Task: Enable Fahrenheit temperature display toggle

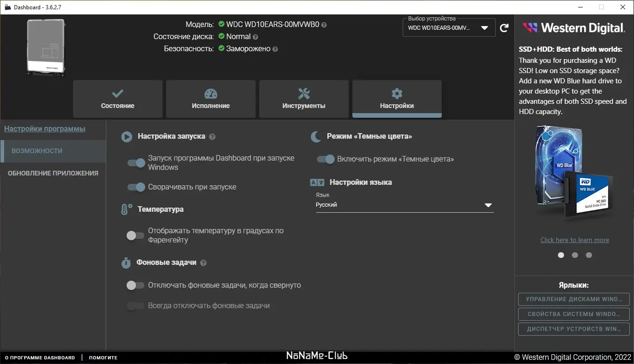Action: [x=135, y=236]
